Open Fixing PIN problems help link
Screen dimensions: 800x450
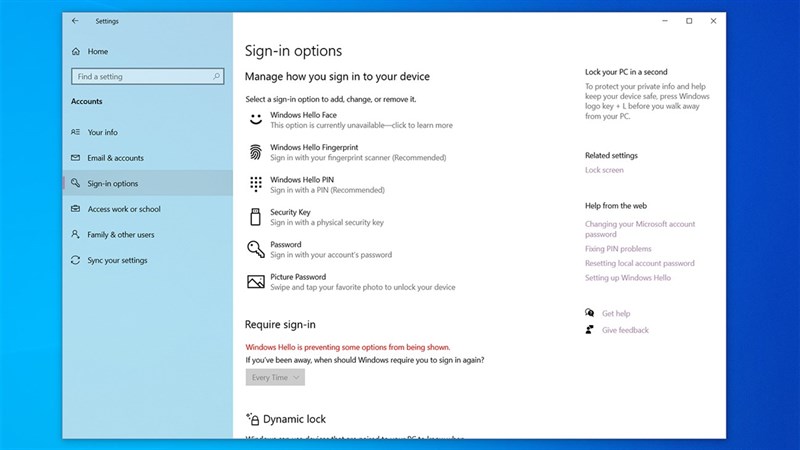click(618, 249)
